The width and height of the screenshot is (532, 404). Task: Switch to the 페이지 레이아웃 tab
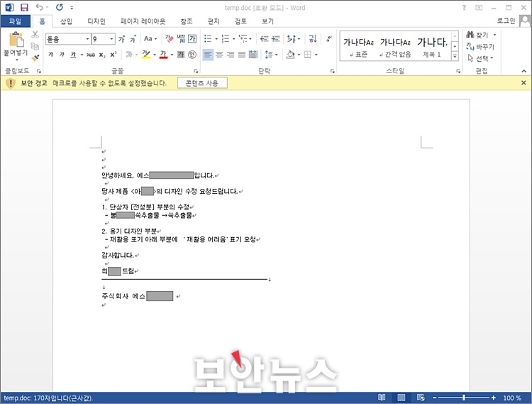tap(143, 21)
